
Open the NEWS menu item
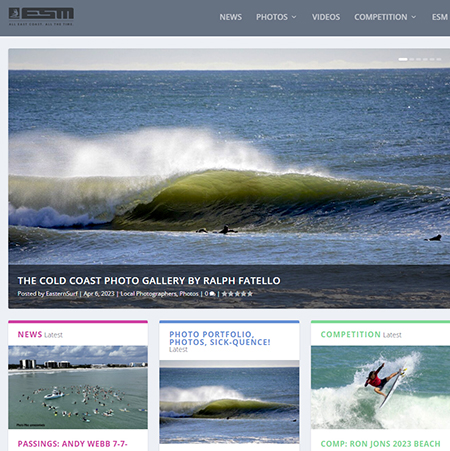point(230,17)
